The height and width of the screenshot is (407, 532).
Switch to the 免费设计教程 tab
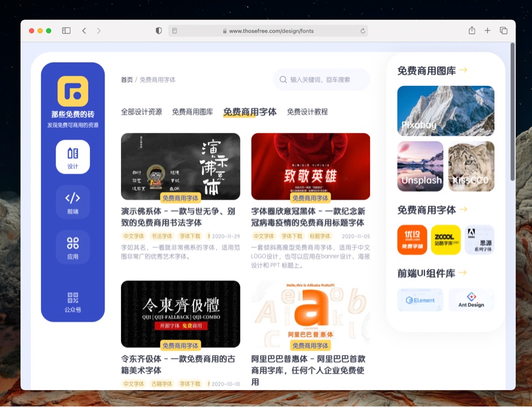[307, 112]
